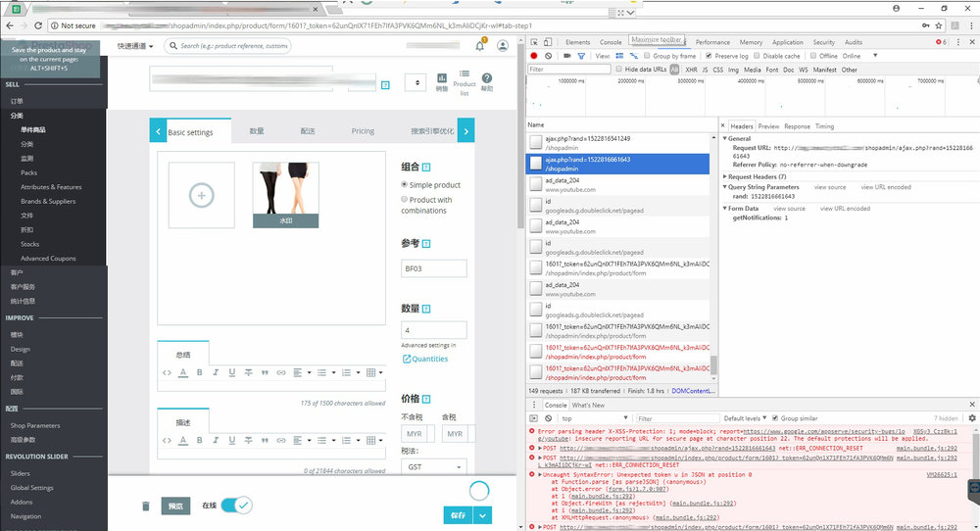The height and width of the screenshot is (531, 980).
Task: Open the alignment dropdown in 总结 editor
Action: [x=301, y=372]
